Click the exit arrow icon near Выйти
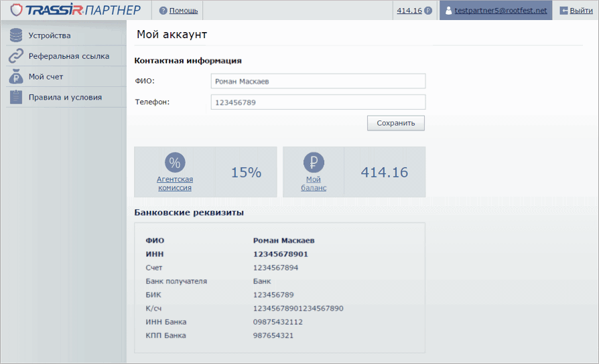Screen dimensions: 599x364 coord(563,11)
